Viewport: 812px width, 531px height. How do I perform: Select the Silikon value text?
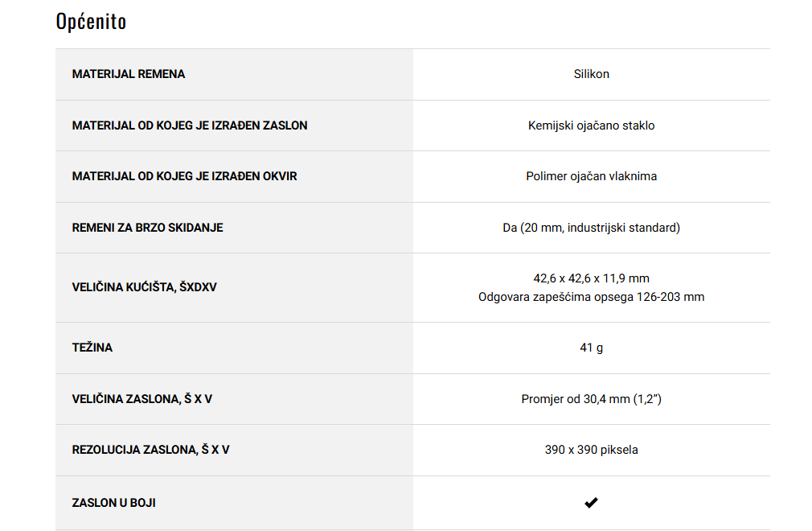pyautogui.click(x=592, y=74)
